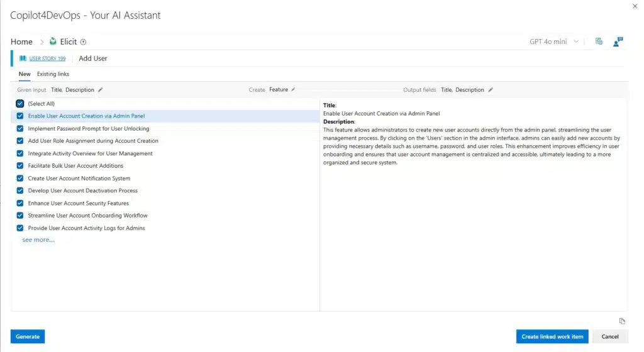
Task: Select Develop User Account Deactivation Process row
Action: tap(165, 190)
